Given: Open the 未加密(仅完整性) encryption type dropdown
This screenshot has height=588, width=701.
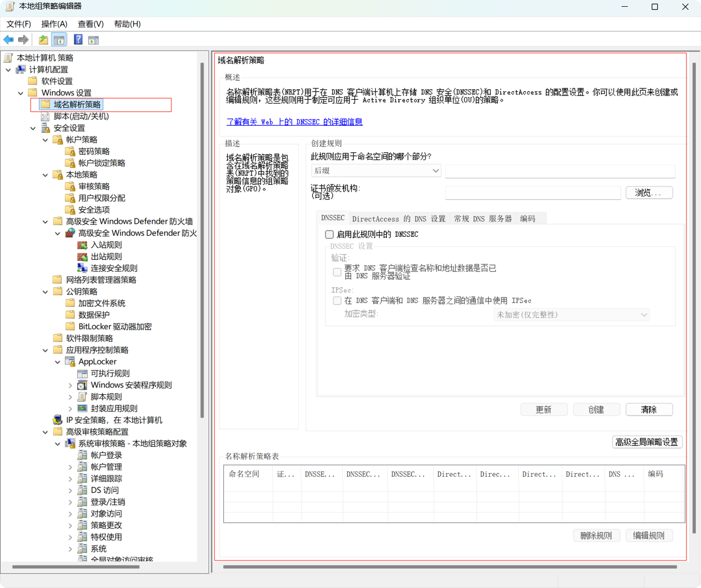Looking at the screenshot, I should [571, 315].
